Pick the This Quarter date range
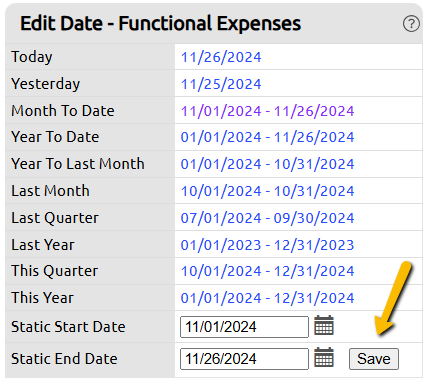 coord(267,271)
